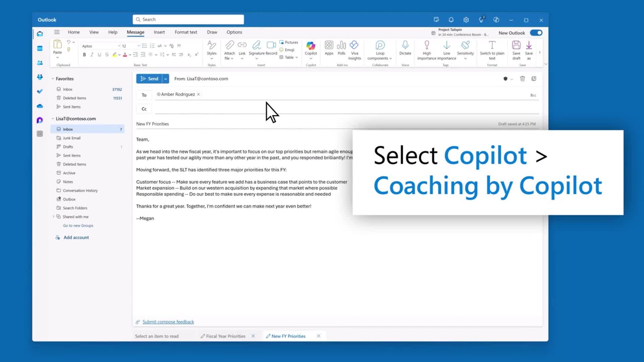Viewport: 644px width, 362px height.
Task: Toggle the New Outlook switch
Action: click(x=536, y=33)
